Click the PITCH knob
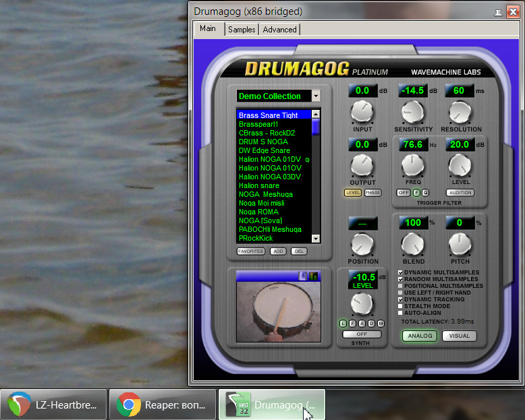Image resolution: width=525 pixels, height=420 pixels. click(x=460, y=245)
